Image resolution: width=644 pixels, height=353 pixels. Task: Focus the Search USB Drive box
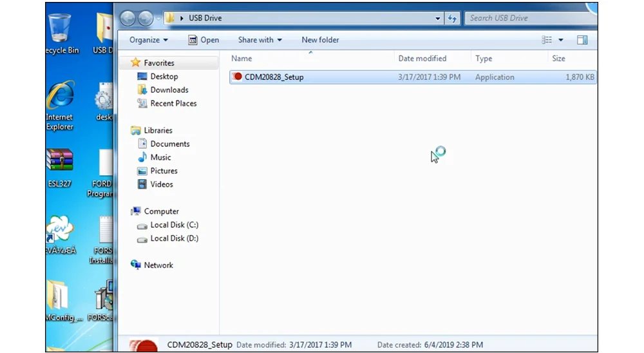(x=531, y=18)
